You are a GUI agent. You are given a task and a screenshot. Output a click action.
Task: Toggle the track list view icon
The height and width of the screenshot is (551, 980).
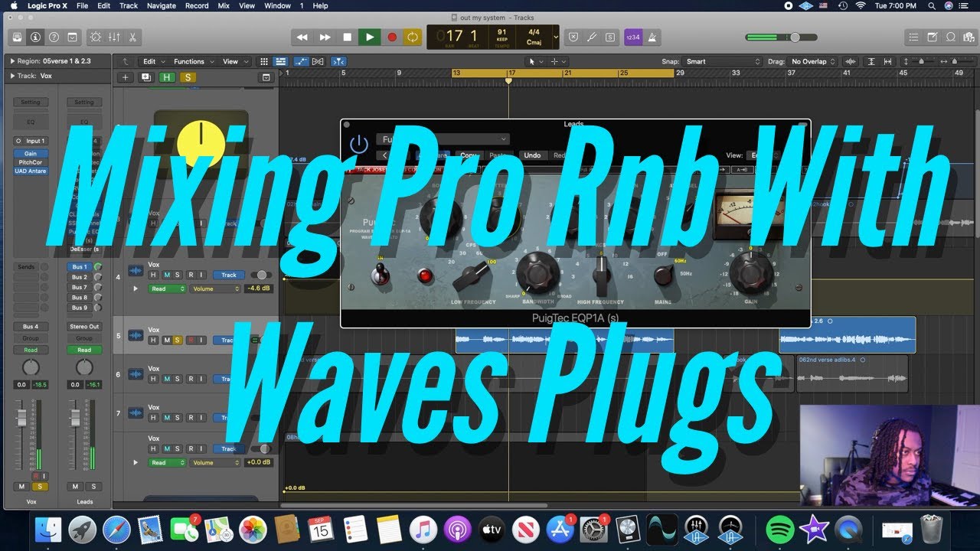point(280,61)
